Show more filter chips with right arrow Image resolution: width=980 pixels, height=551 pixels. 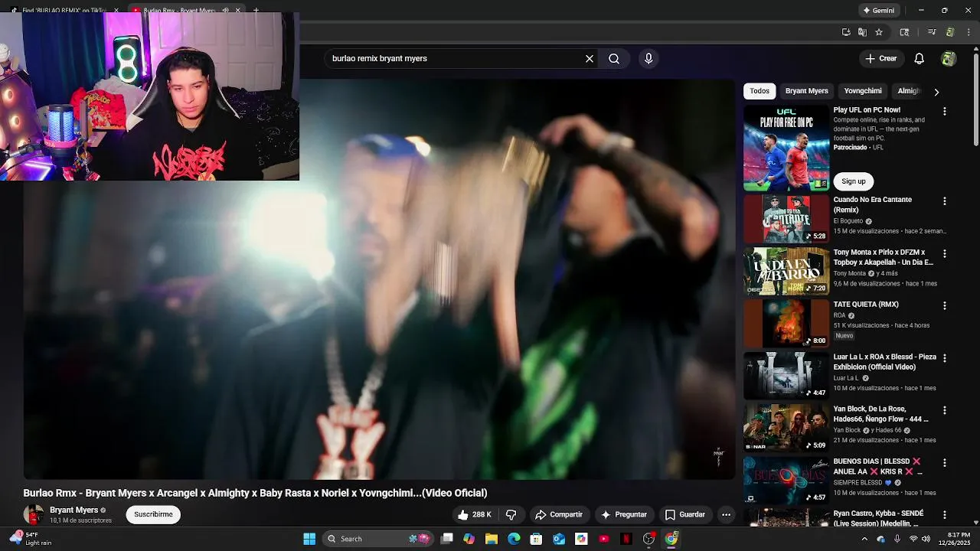point(936,92)
